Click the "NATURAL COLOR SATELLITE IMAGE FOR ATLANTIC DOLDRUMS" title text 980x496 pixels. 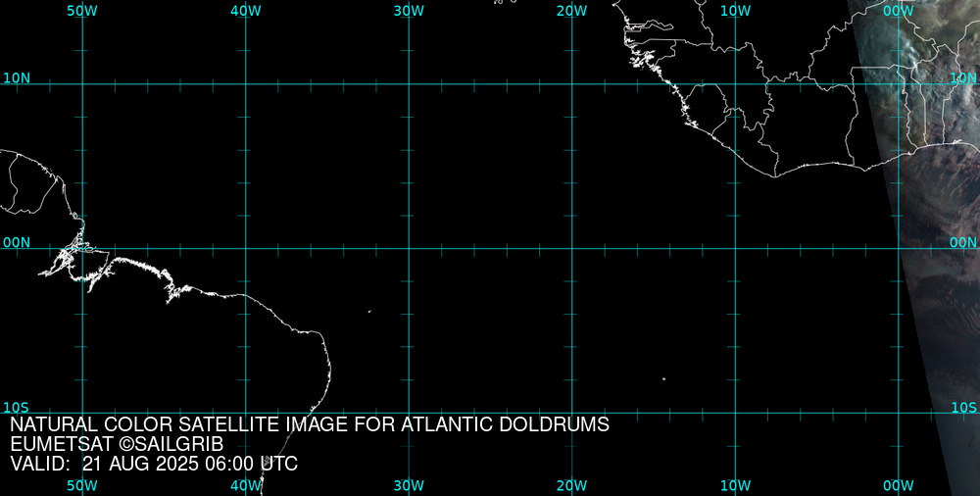[310, 424]
